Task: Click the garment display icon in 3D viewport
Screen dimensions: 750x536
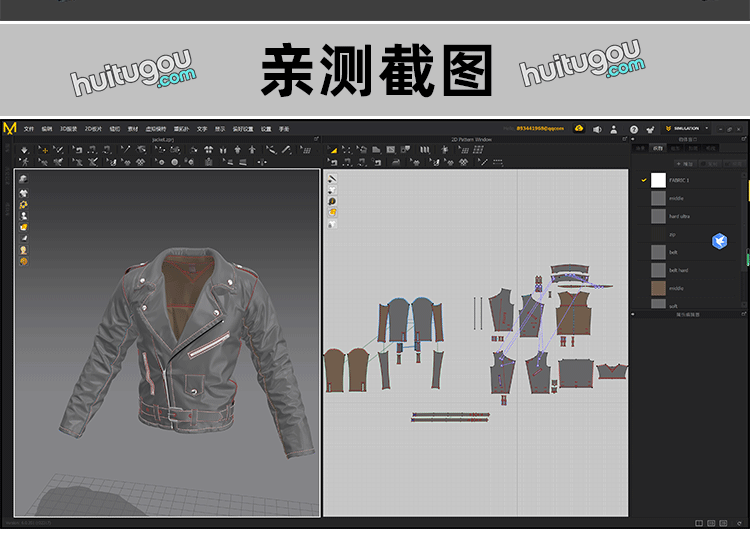Action: [x=23, y=193]
